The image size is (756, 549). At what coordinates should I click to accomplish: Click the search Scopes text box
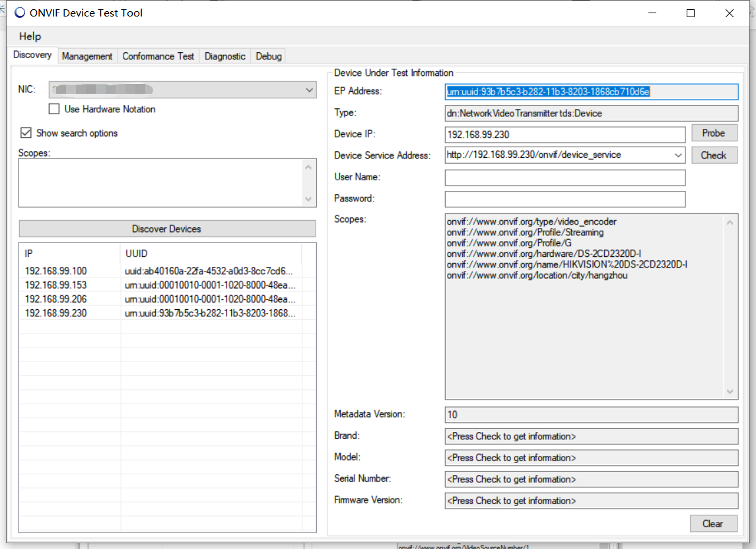[160, 183]
